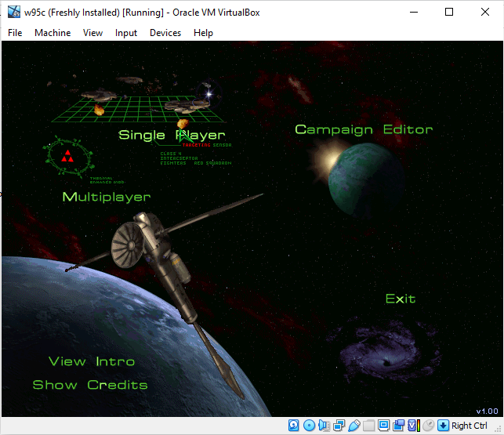
Task: Open the File menu
Action: tap(15, 33)
